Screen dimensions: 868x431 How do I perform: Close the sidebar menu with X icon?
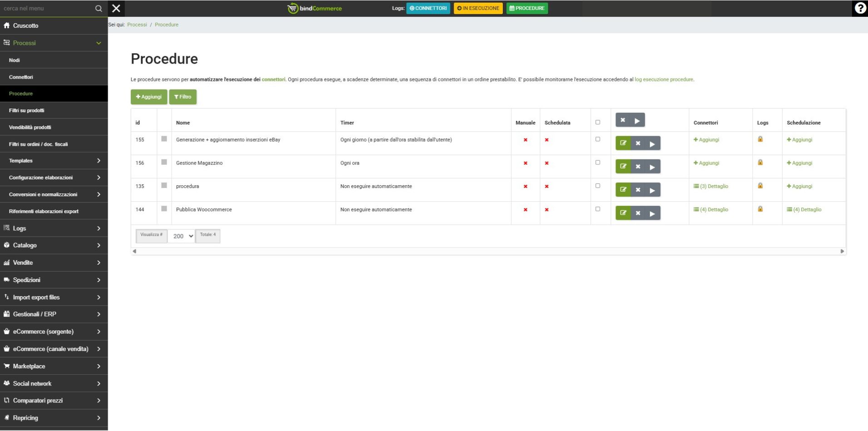coord(116,8)
